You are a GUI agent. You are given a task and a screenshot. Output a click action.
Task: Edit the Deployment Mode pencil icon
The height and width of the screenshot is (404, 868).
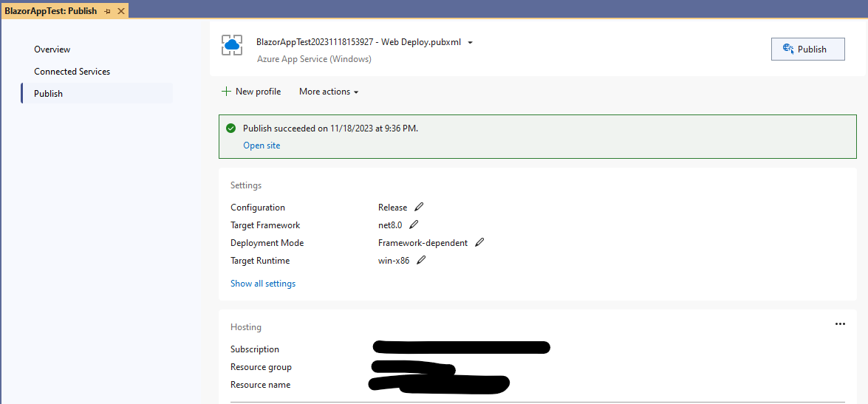click(x=479, y=242)
